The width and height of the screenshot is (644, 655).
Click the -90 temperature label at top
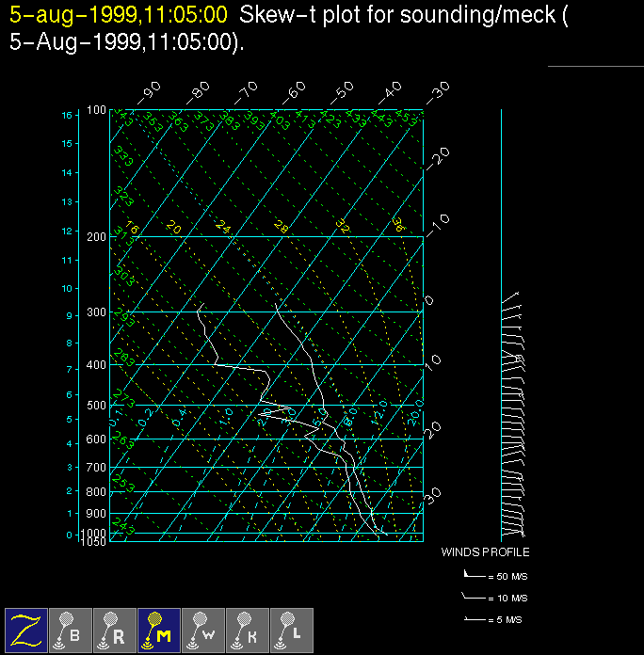[149, 92]
